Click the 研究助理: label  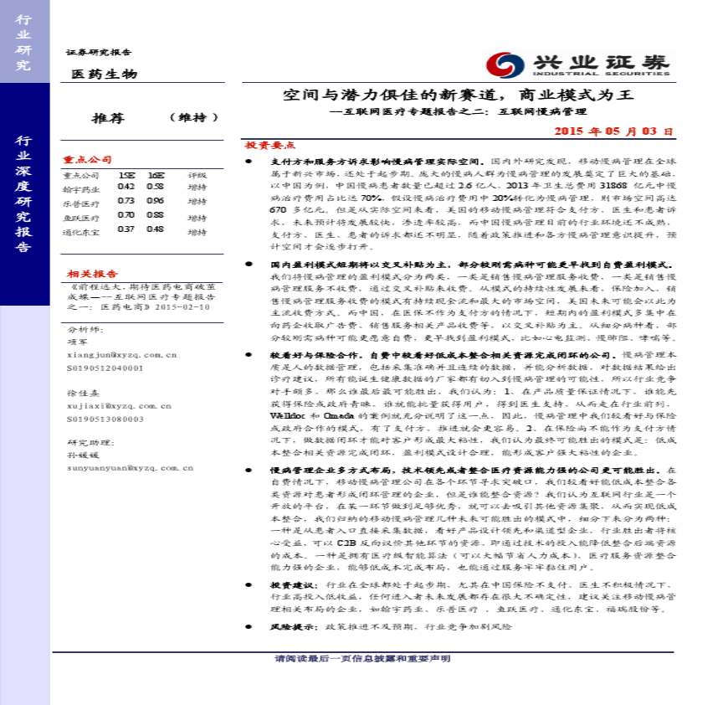[90, 443]
